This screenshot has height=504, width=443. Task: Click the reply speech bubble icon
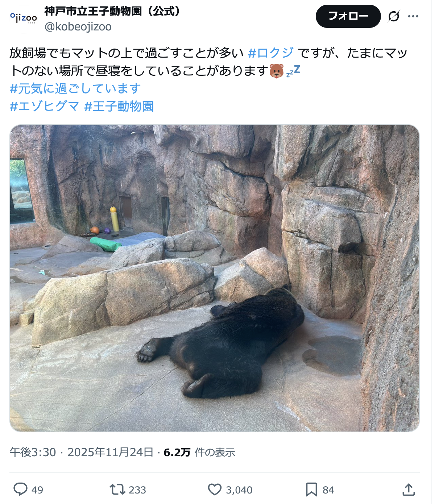20,490
